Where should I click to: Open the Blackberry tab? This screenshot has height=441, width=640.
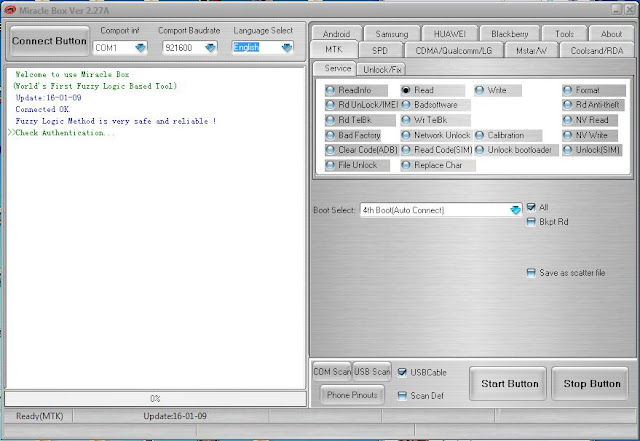(x=509, y=34)
